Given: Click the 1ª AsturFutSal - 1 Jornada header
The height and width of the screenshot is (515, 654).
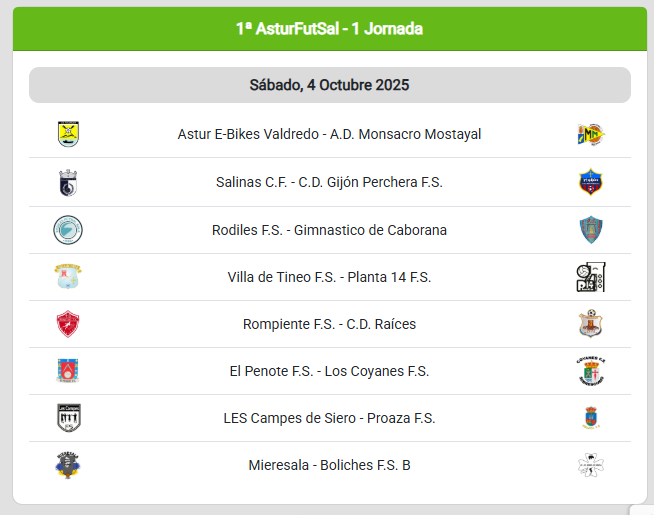Looking at the screenshot, I should pos(329,29).
